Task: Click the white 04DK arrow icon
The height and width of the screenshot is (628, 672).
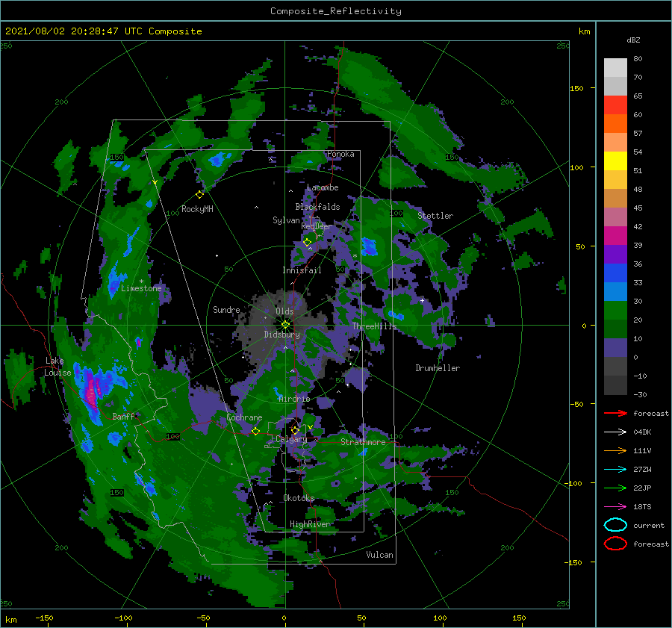Action: click(615, 432)
